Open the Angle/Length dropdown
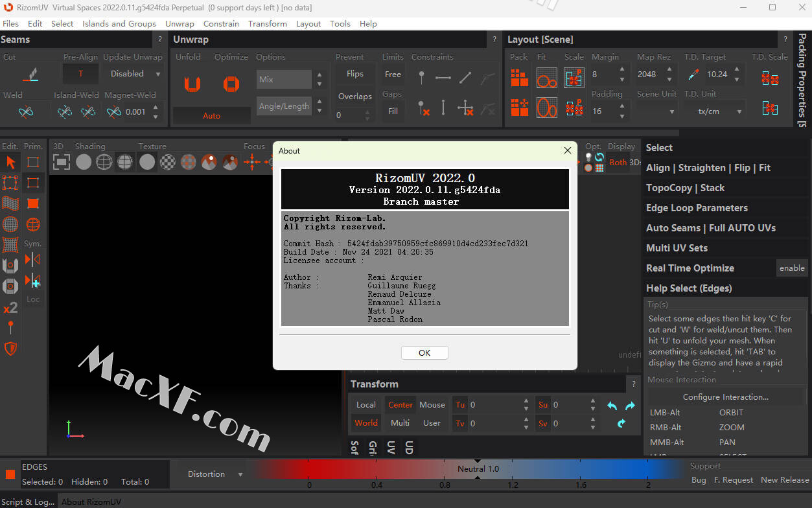Viewport: 812px width, 508px height. tap(284, 106)
